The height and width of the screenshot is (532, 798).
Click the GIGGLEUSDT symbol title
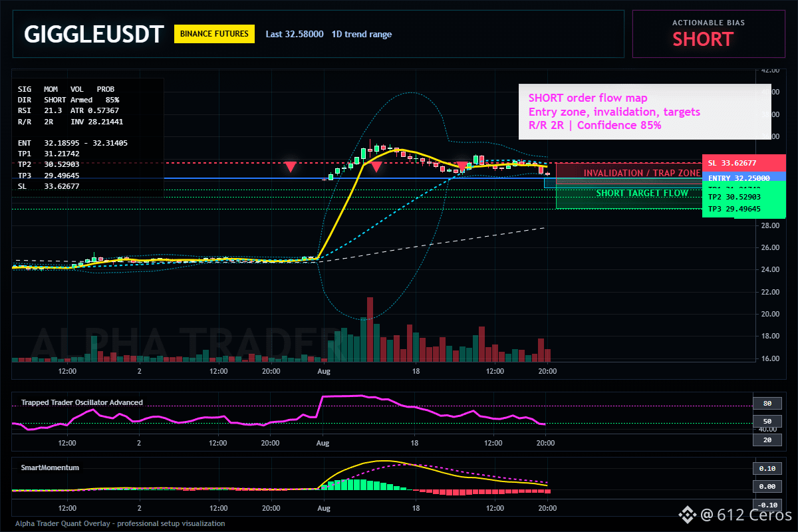(93, 34)
